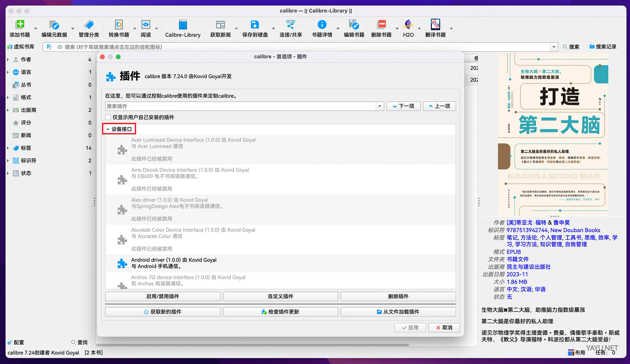Click the full-text search icon in the search bar
Viewport: 630px width, 364px height.
click(x=49, y=47)
